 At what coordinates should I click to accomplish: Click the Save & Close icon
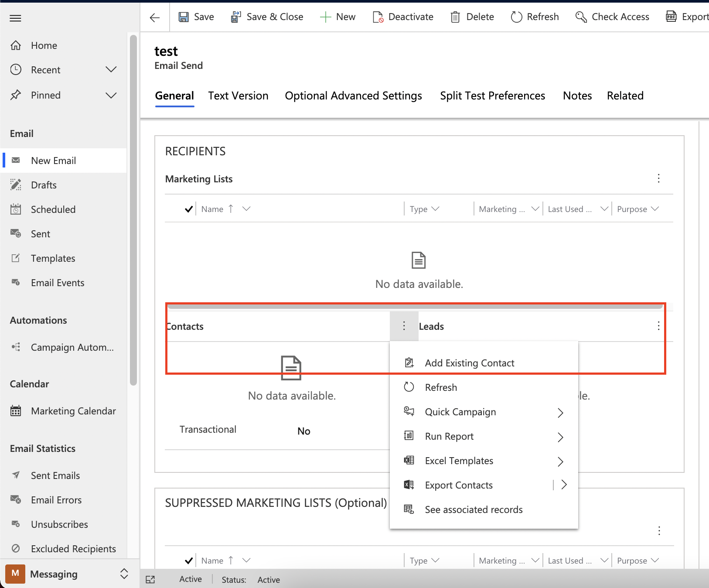[236, 17]
